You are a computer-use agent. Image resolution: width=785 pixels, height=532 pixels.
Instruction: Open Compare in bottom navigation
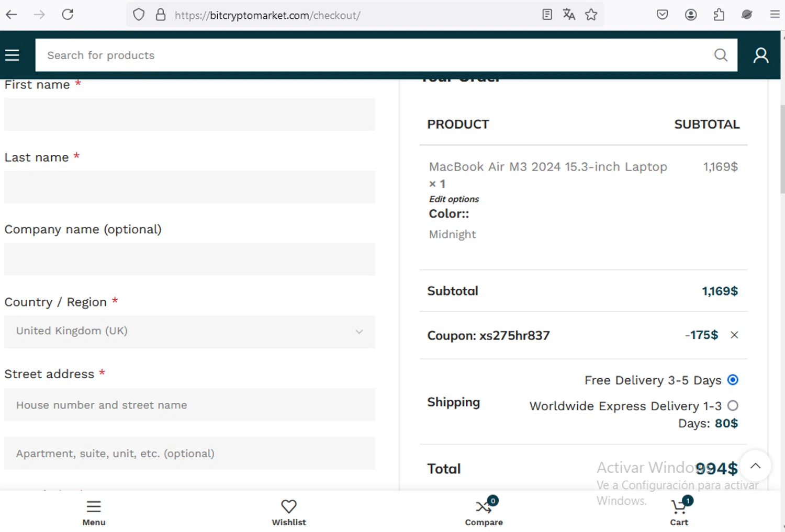coord(484,513)
